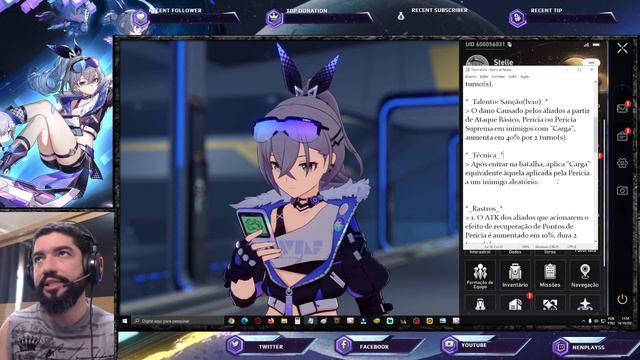Click the Windows Start button
The width and height of the screenshot is (640, 360).
click(x=125, y=321)
